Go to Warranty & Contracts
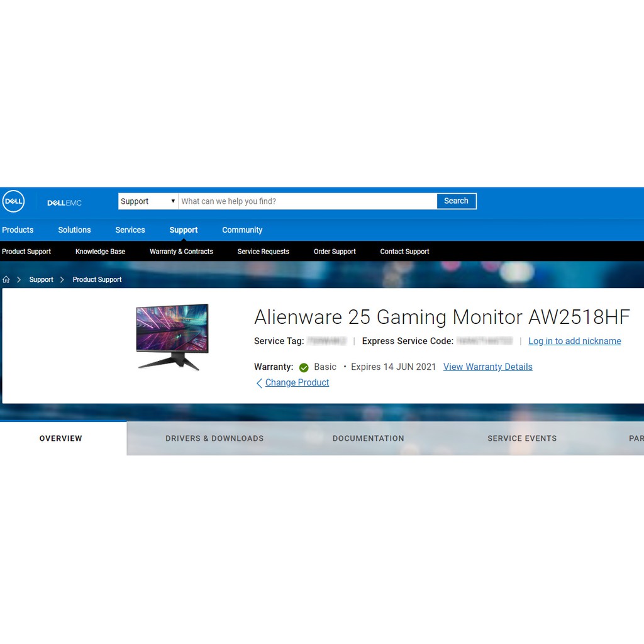Image resolution: width=644 pixels, height=644 pixels. point(181,252)
